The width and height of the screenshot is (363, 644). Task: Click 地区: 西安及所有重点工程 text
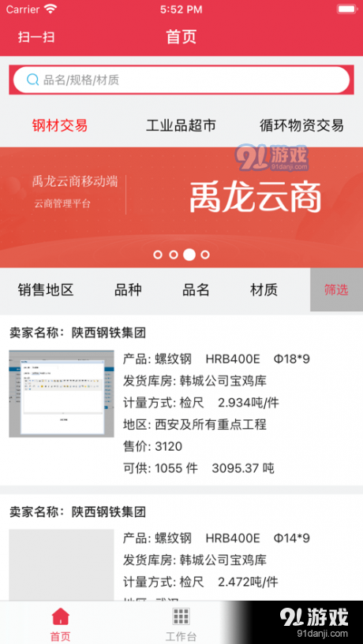point(195,424)
